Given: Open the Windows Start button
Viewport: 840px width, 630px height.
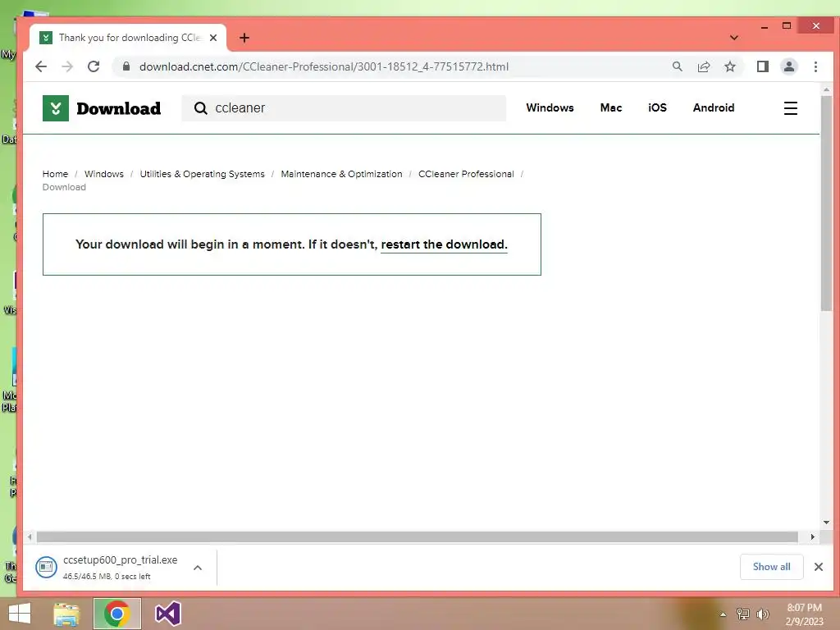Looking at the screenshot, I should tap(20, 614).
